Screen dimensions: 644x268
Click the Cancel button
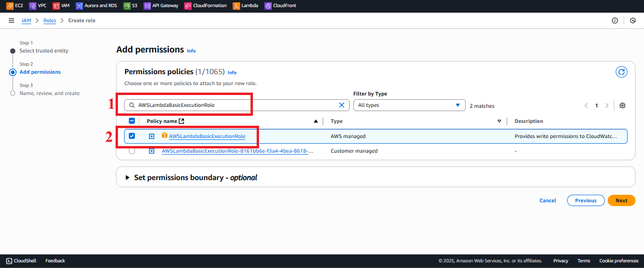tap(548, 200)
